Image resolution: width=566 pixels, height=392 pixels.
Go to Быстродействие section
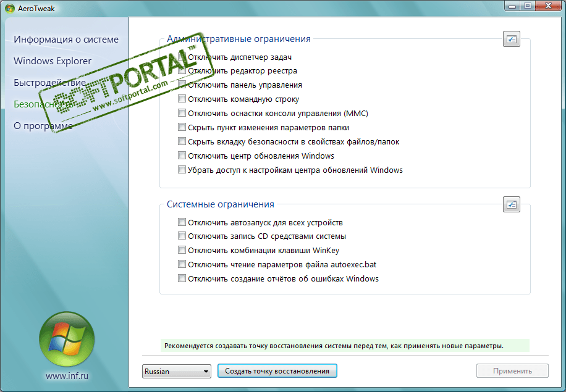point(50,83)
